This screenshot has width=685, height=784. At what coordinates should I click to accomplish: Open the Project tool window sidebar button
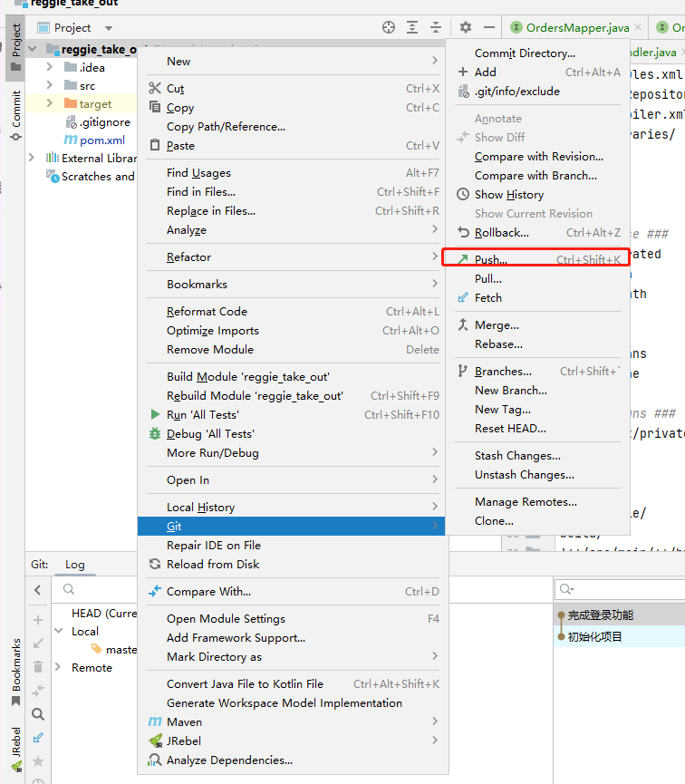click(x=15, y=47)
